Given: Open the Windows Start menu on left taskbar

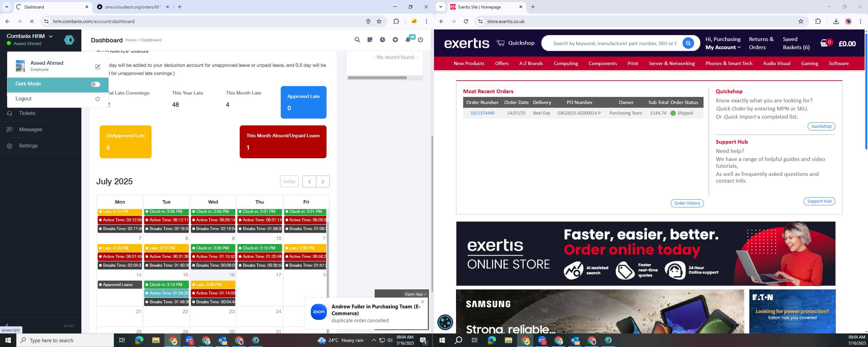Looking at the screenshot, I should pos(8,340).
